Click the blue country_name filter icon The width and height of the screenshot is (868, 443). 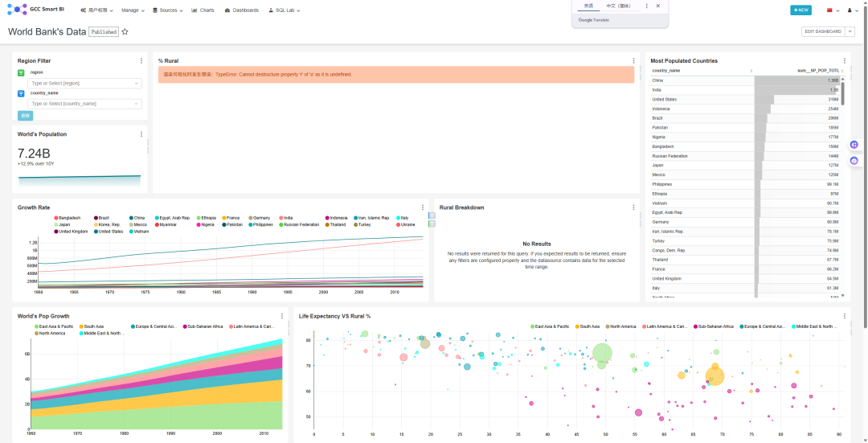pos(21,93)
